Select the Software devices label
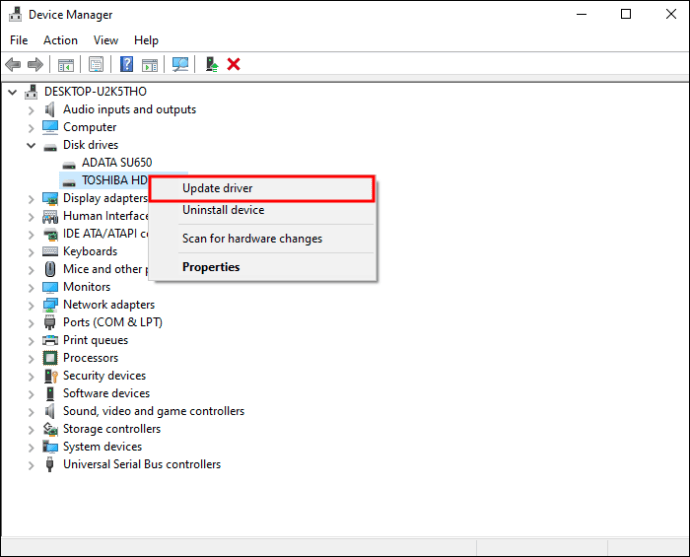 pos(106,393)
